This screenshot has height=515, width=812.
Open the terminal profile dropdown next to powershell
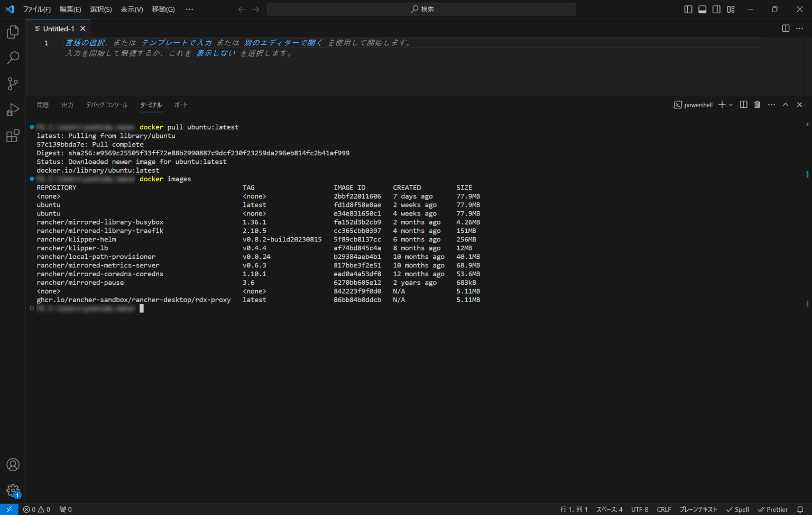point(730,105)
